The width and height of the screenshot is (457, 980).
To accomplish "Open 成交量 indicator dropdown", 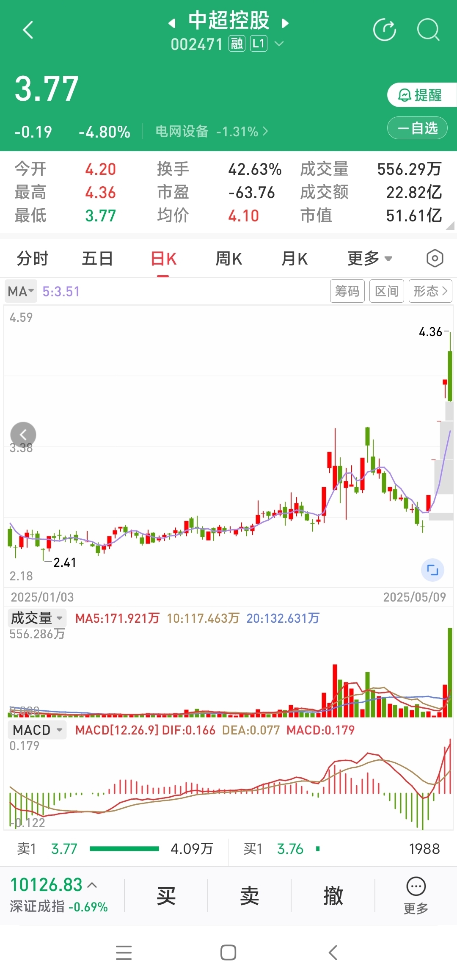I will [x=37, y=618].
